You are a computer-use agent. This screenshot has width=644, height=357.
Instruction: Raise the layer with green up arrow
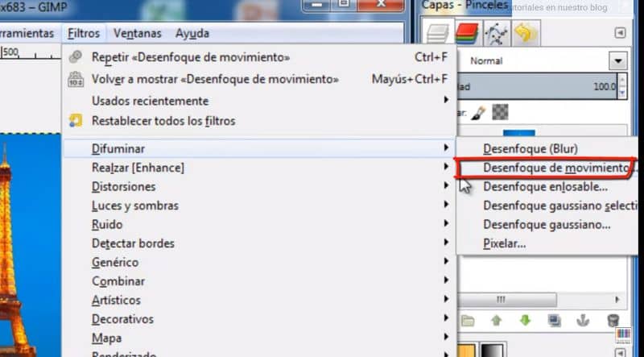(x=497, y=321)
